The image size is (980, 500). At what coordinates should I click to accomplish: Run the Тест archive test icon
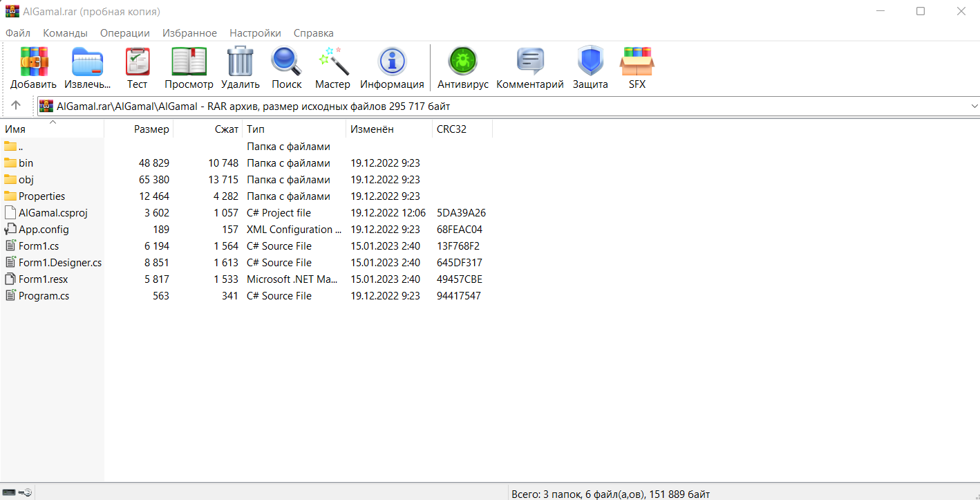coord(137,62)
